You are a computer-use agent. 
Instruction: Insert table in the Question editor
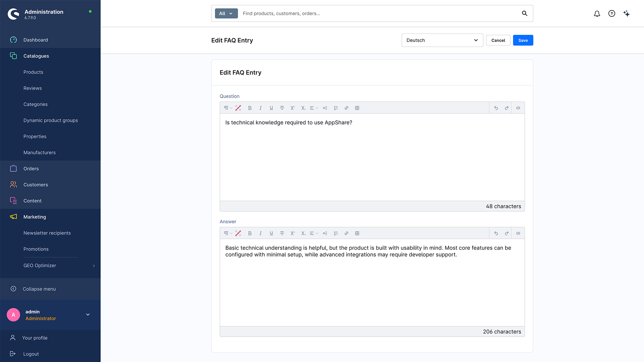(357, 108)
